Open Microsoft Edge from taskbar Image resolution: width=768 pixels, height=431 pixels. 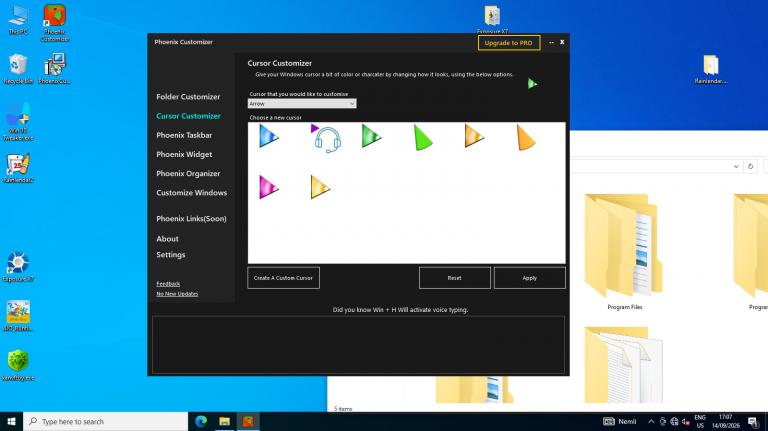point(201,421)
